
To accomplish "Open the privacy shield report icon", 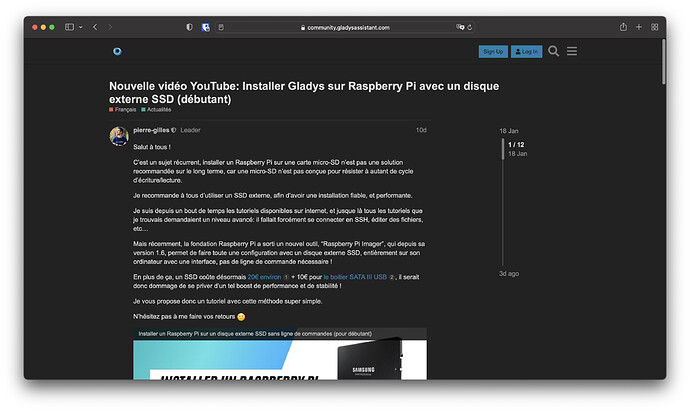I will tap(189, 27).
